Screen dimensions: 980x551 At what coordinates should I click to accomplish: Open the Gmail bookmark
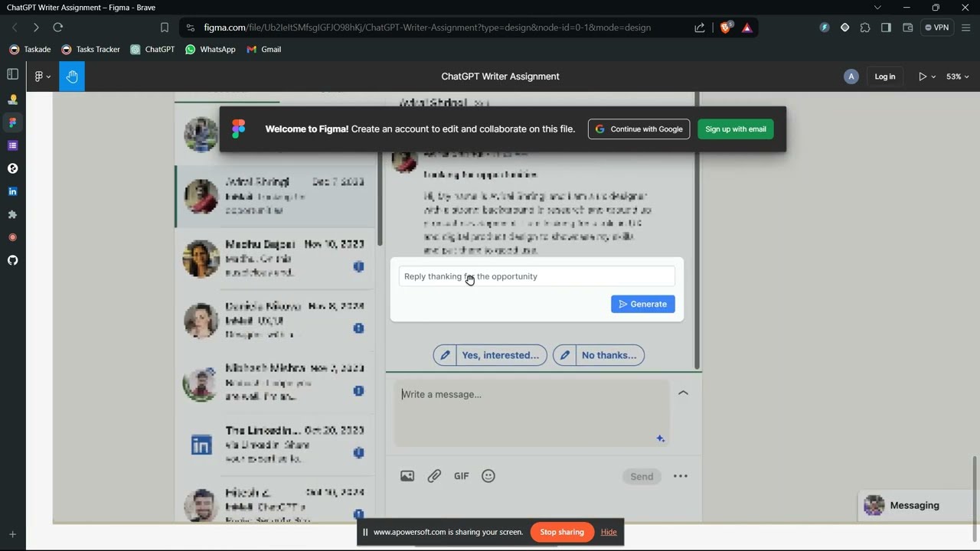click(x=264, y=49)
